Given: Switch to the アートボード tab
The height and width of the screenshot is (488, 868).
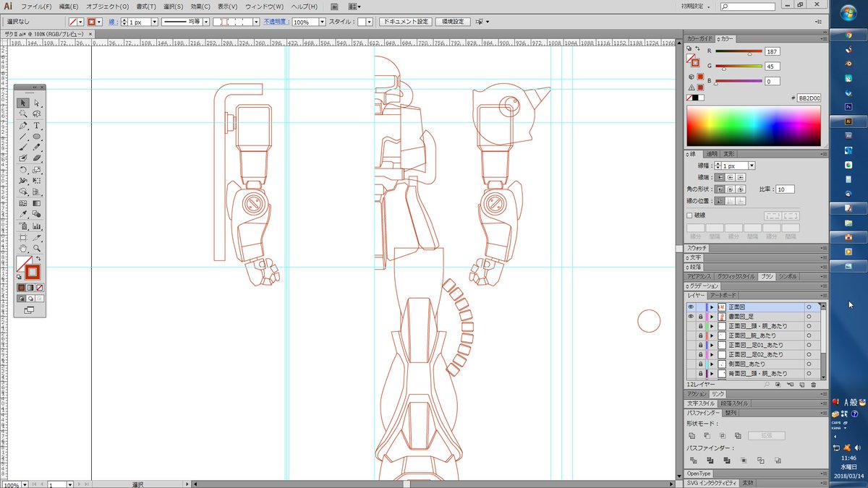Looking at the screenshot, I should tap(723, 296).
